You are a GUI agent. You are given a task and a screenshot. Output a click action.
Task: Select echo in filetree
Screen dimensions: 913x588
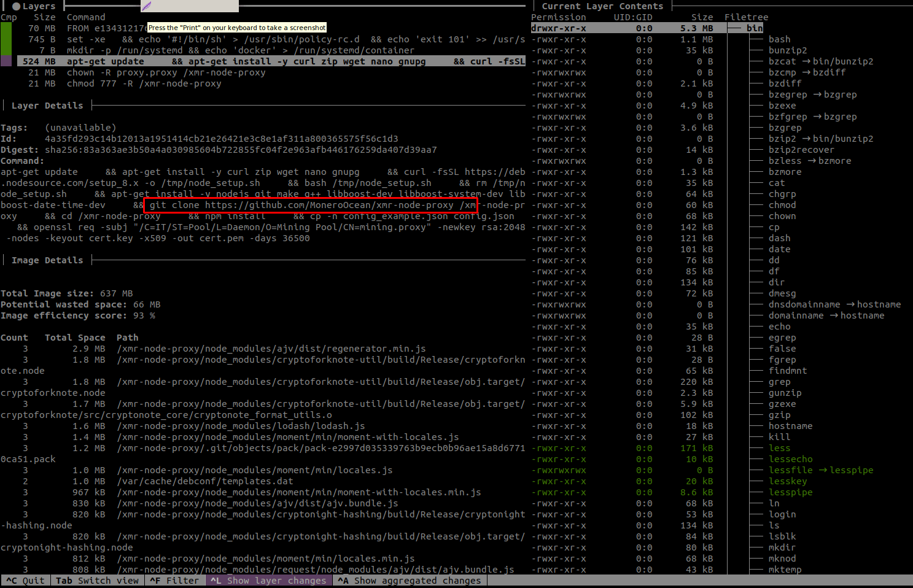coord(780,327)
